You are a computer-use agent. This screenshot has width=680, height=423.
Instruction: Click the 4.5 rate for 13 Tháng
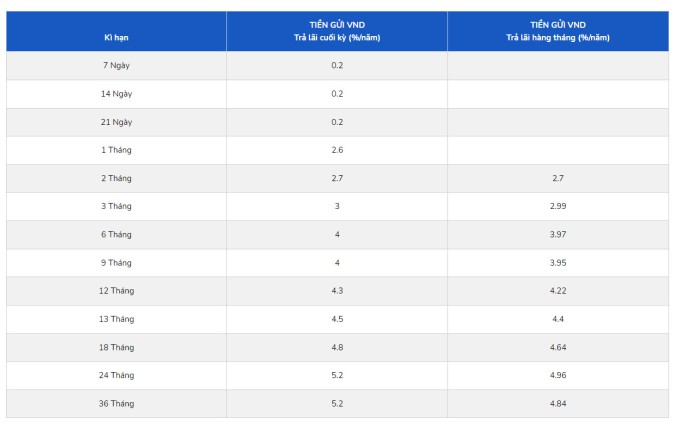(x=337, y=319)
